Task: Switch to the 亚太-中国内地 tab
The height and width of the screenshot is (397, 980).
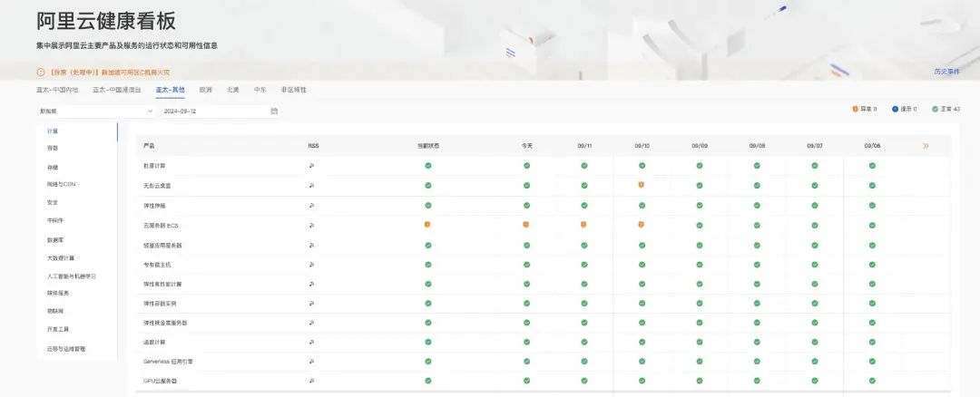Action: (57, 90)
